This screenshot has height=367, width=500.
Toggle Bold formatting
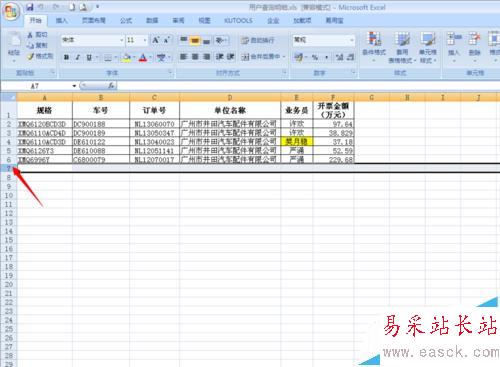[66, 57]
